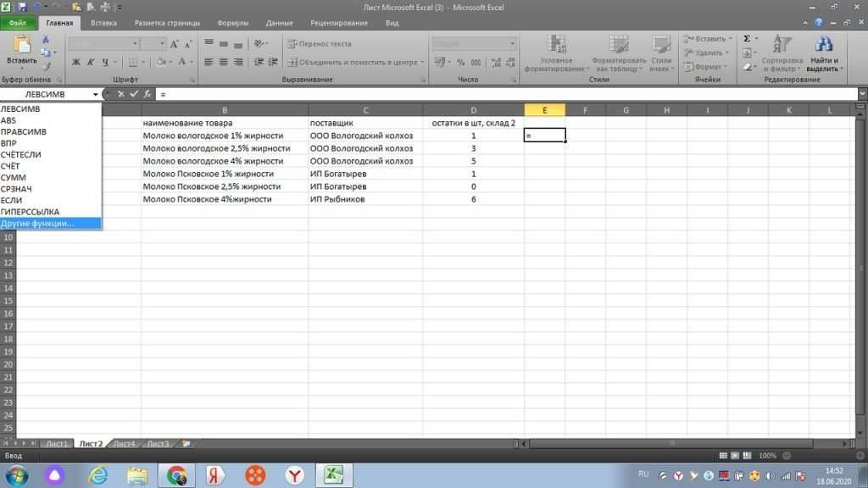Toggle center text horizontally

[223, 63]
